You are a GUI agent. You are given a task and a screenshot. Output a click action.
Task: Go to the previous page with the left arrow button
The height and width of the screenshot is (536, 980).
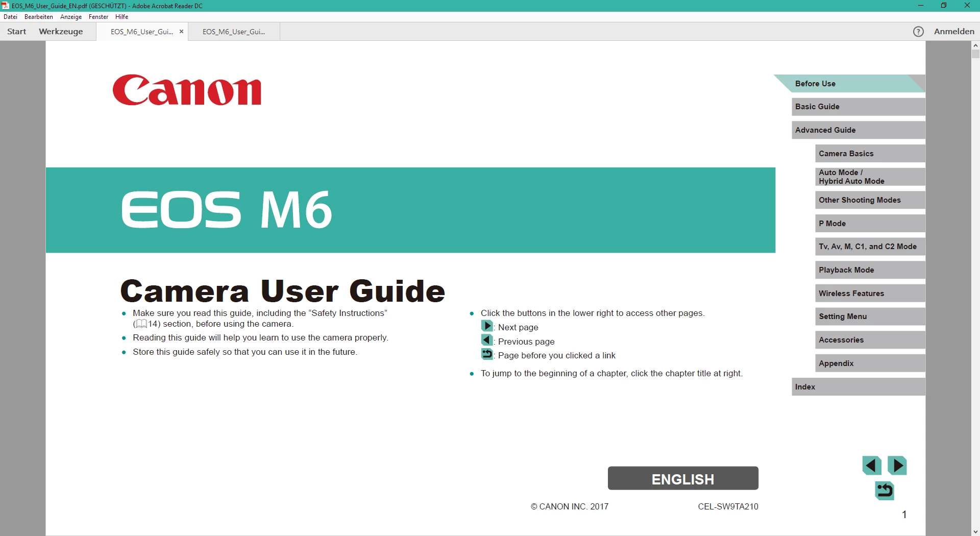click(872, 466)
